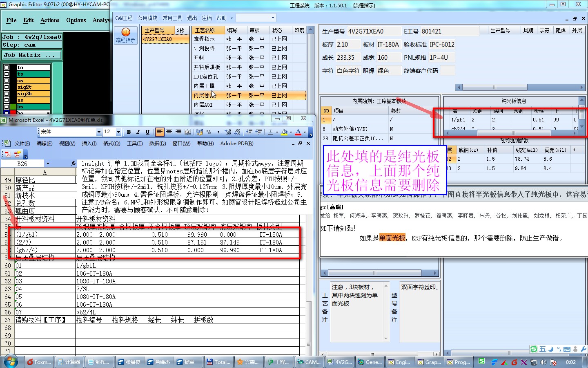588x368 pixels.
Task: Open font size dropdown showing 12
Action: click(x=118, y=132)
